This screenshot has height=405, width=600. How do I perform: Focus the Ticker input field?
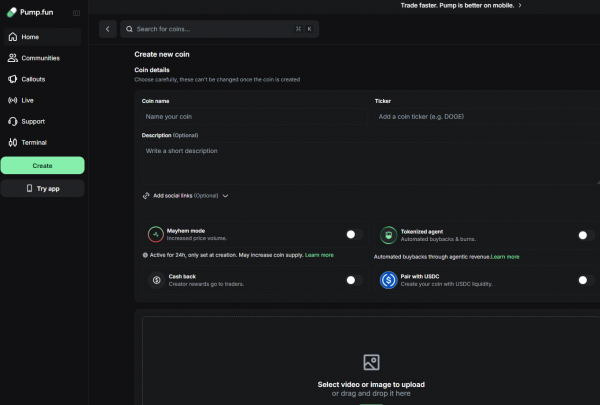(x=487, y=116)
